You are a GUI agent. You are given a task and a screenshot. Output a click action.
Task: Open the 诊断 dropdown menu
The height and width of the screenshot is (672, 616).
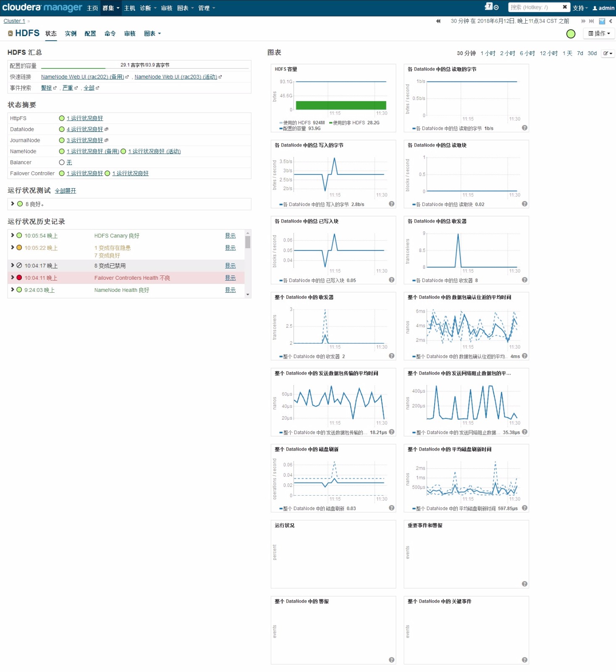pos(148,8)
